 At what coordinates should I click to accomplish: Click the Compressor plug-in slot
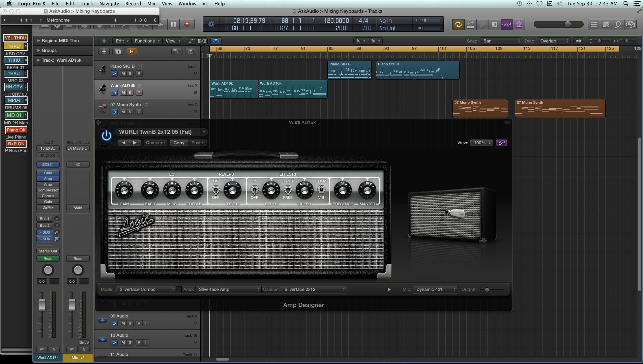pyautogui.click(x=48, y=190)
